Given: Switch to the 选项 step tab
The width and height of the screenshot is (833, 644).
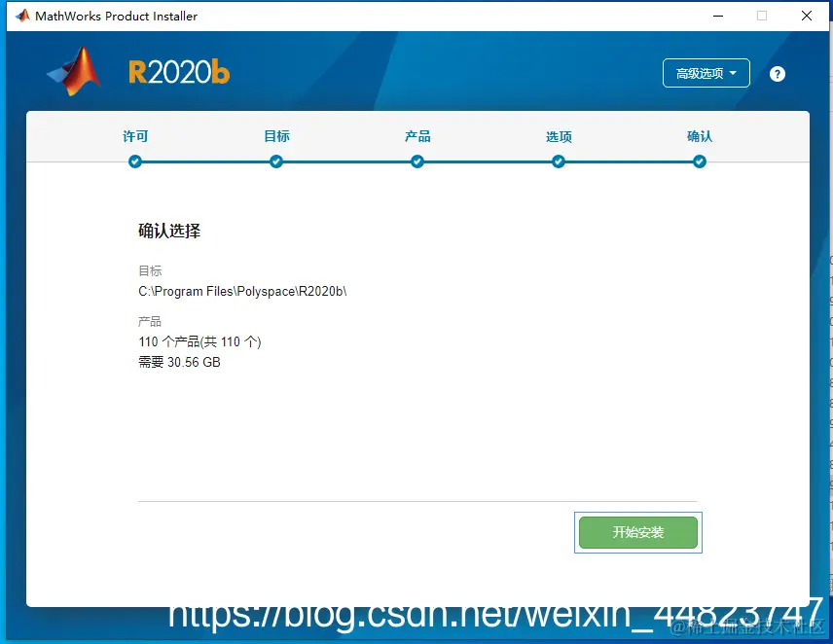Looking at the screenshot, I should [558, 136].
